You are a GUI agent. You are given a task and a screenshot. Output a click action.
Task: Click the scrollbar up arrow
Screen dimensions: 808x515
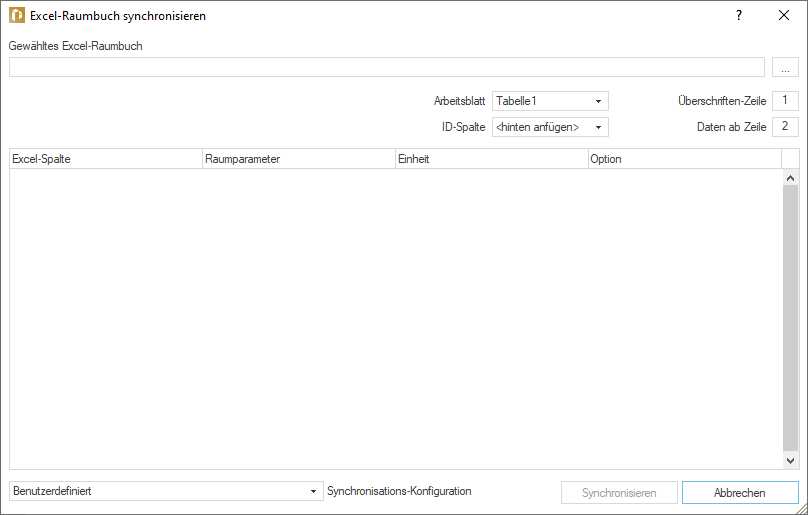tap(790, 178)
